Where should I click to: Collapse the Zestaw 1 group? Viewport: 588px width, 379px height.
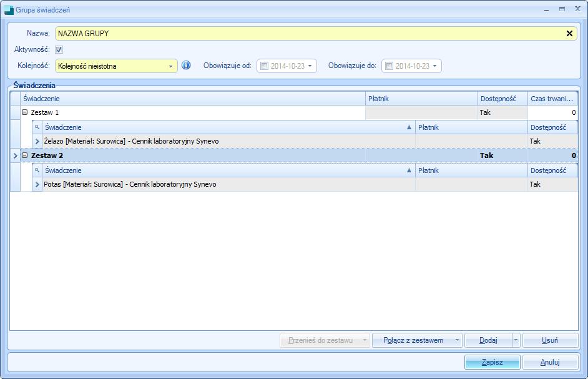[x=25, y=112]
